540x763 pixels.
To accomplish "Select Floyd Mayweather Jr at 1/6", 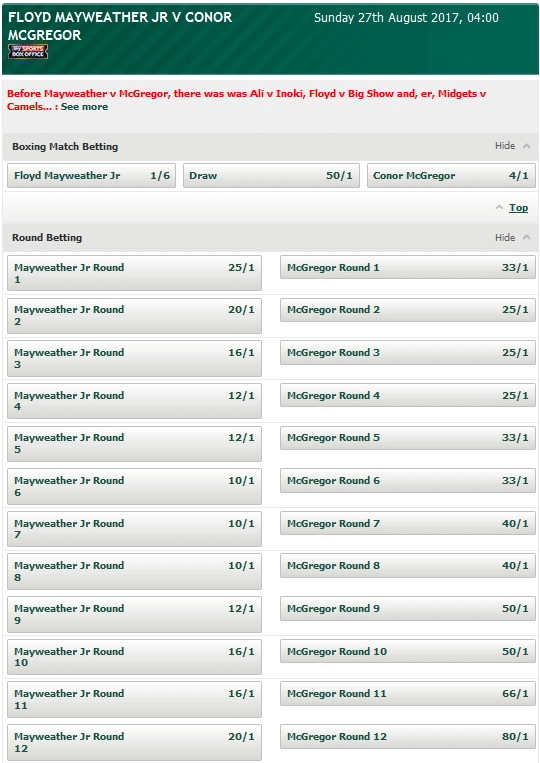I will click(x=91, y=176).
